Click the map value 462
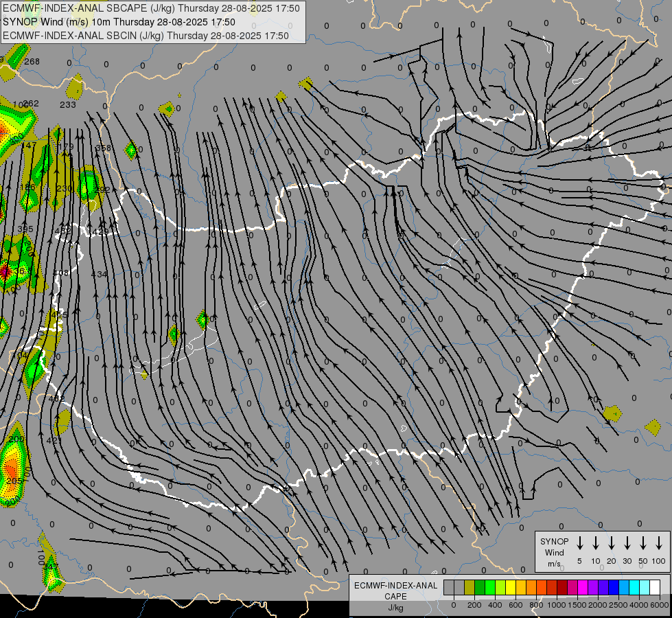 point(56,399)
